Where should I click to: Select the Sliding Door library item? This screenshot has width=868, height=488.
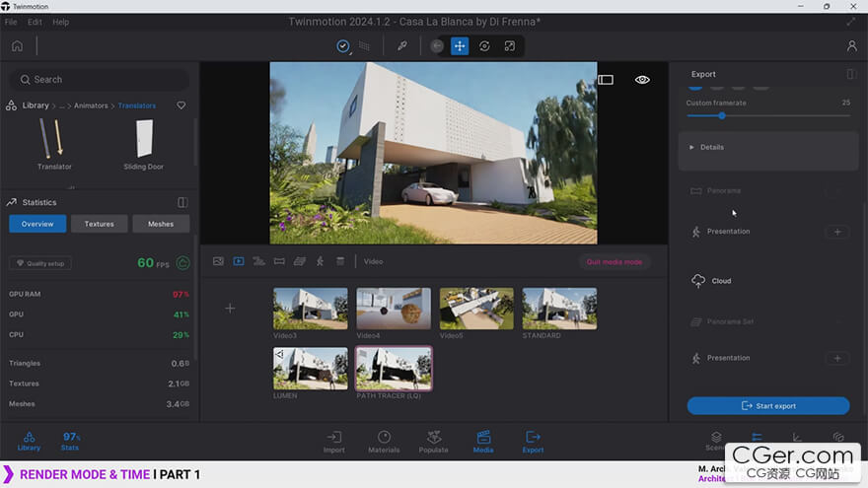(143, 144)
